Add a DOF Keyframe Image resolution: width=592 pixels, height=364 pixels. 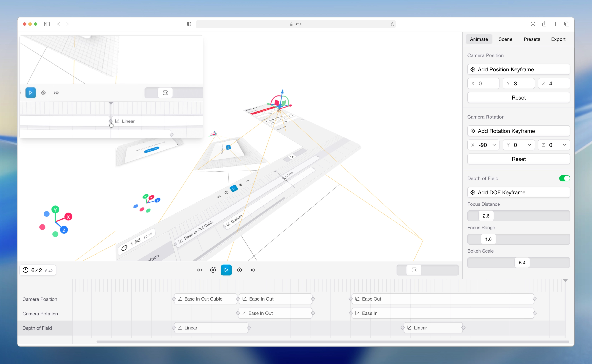pos(519,193)
